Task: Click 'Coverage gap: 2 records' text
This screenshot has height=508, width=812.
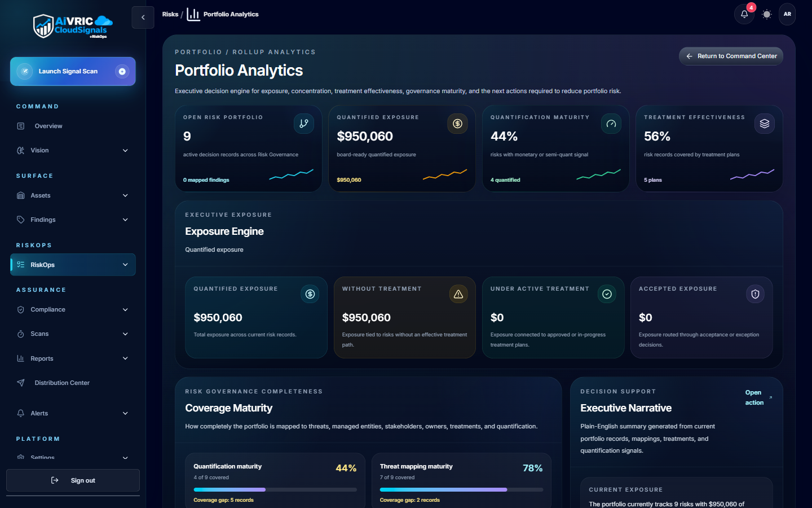Action: pyautogui.click(x=410, y=500)
